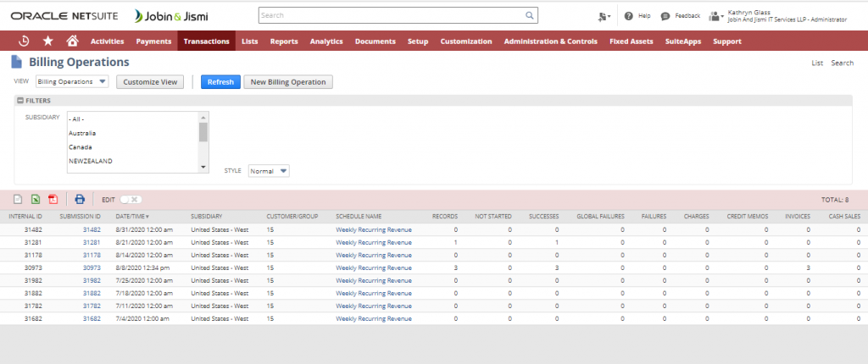
Task: Go to Home via house icon
Action: click(72, 41)
